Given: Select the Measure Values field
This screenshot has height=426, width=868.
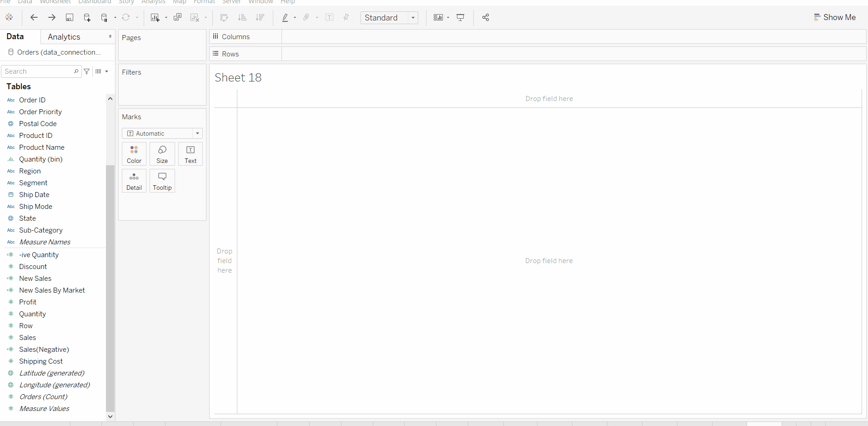Looking at the screenshot, I should pyautogui.click(x=45, y=409).
